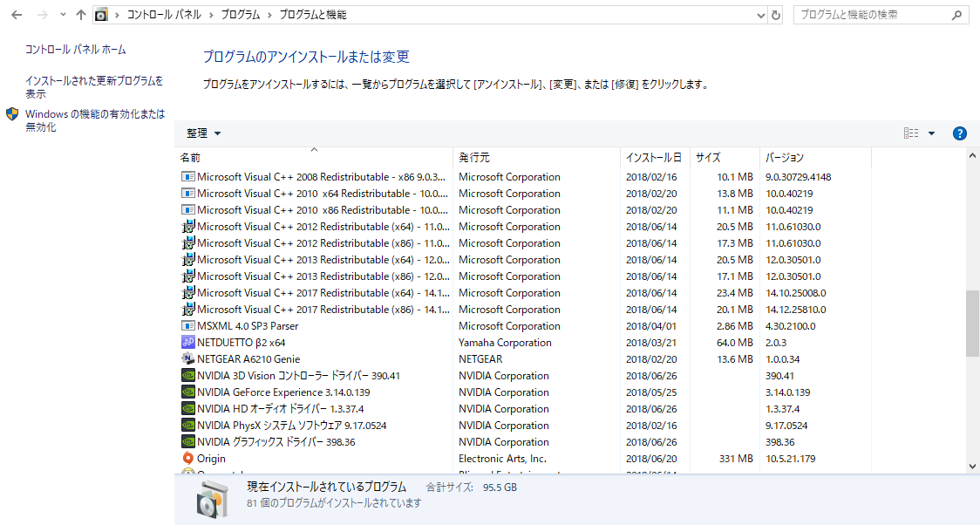Open the recent locations chevron beside the forward arrow

click(x=63, y=15)
